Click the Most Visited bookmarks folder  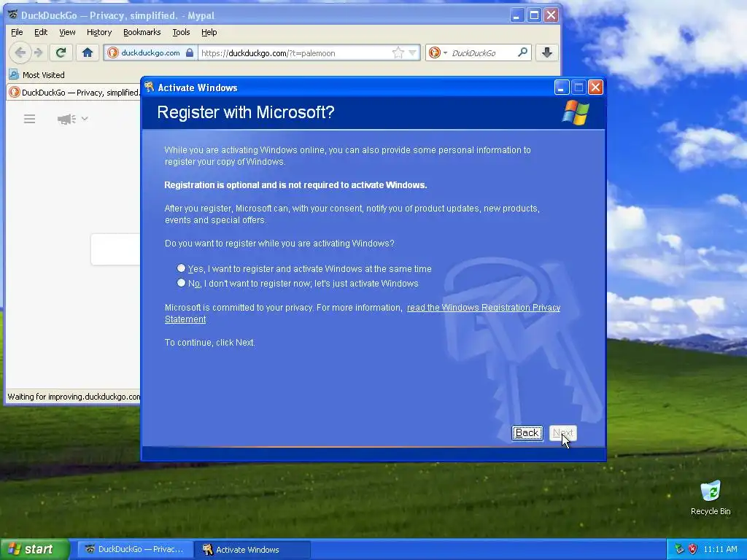[x=38, y=75]
